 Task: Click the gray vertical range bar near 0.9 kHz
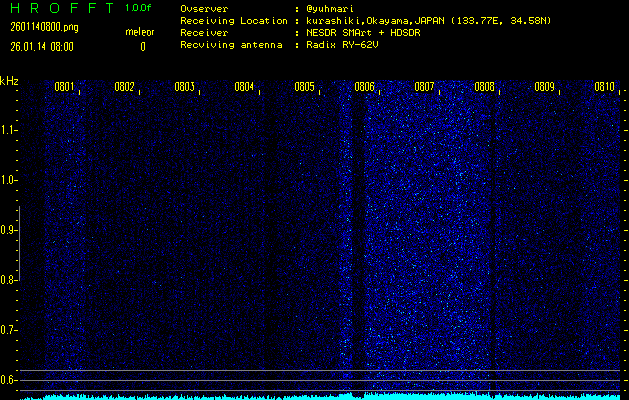(x=19, y=243)
